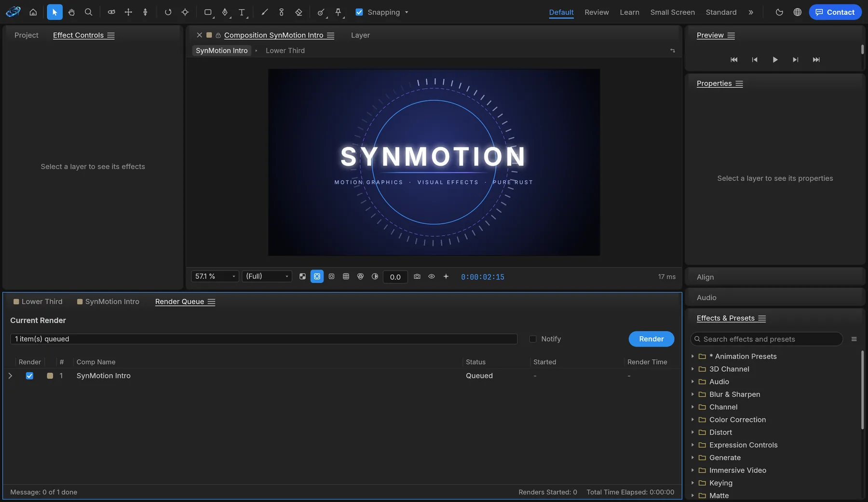Open the 57.1 % zoom dropdown
Screen dimensions: 868x502
(x=215, y=276)
